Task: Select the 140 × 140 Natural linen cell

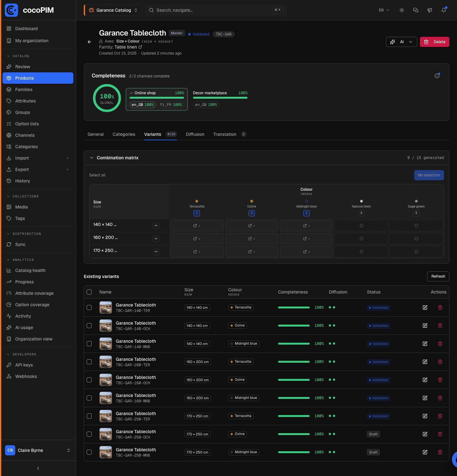Action: [361, 226]
